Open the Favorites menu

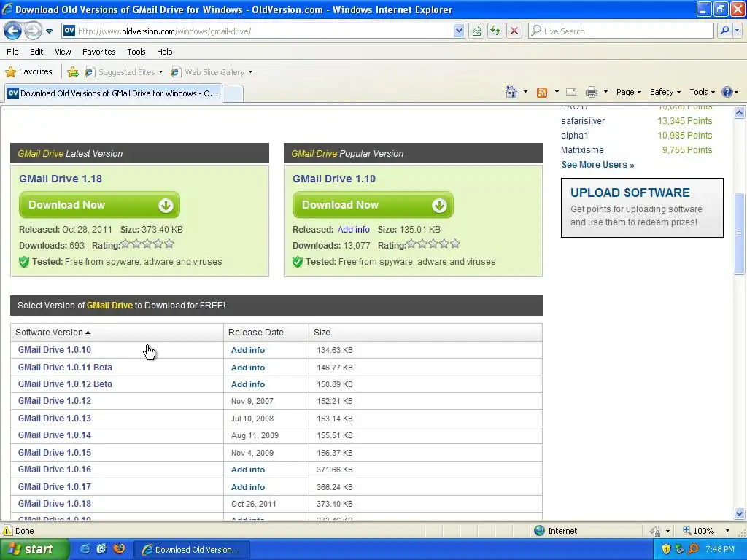click(x=99, y=52)
